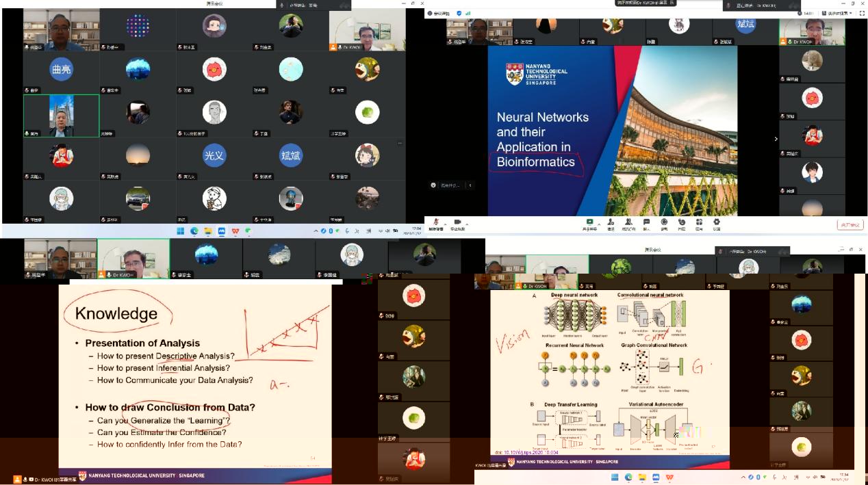Collapse the speaker label using the arrow on the slide's lower-left
The height and width of the screenshot is (485, 868).
pyautogui.click(x=470, y=185)
